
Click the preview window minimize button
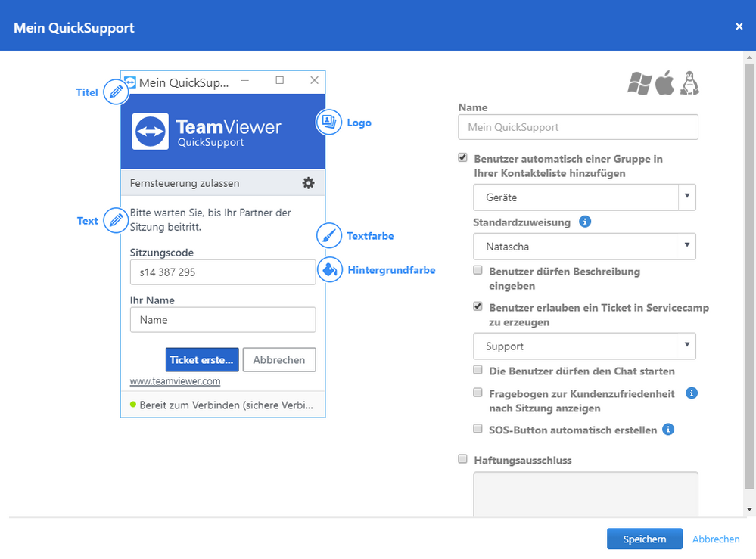(x=245, y=80)
